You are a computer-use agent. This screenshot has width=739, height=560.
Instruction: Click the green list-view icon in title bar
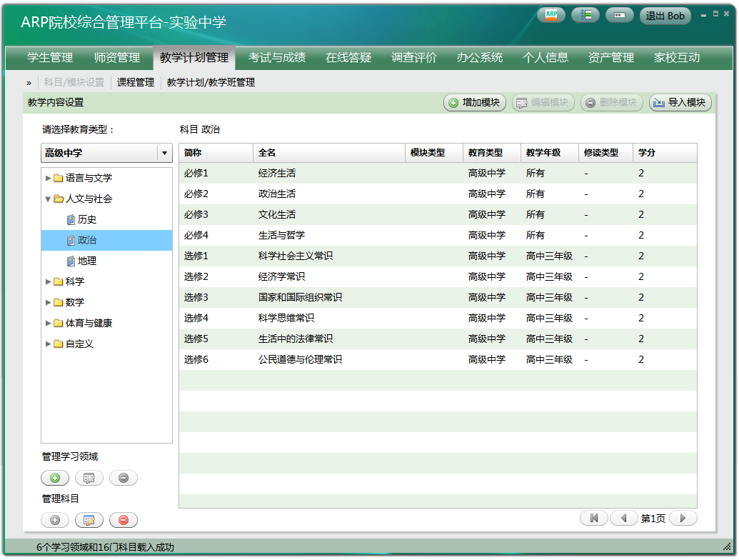[x=585, y=15]
